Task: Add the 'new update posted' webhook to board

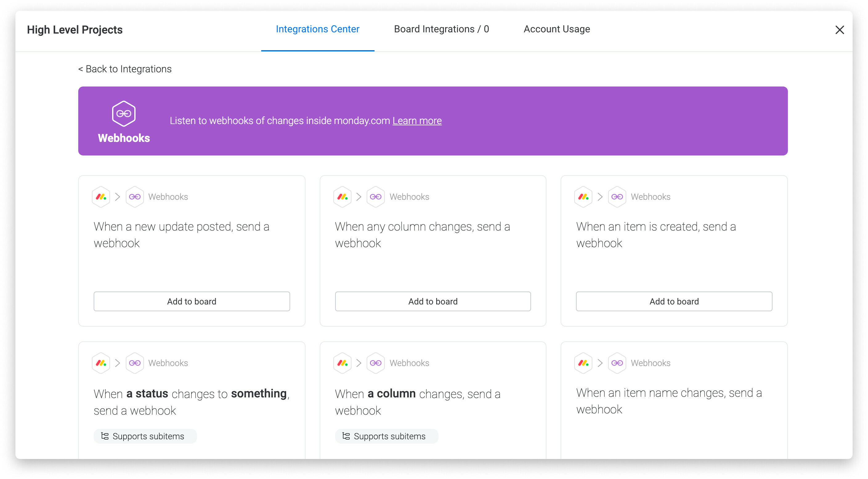Action: 192,301
